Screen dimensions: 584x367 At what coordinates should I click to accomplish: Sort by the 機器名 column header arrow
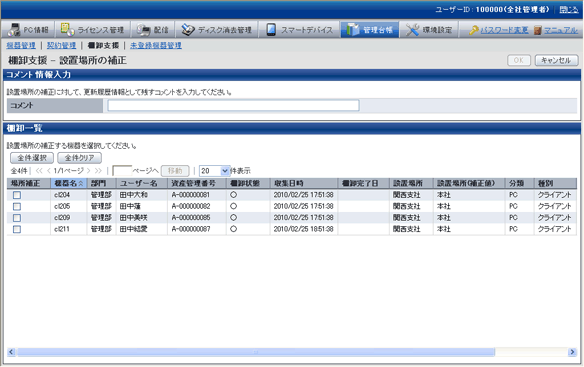(80, 183)
